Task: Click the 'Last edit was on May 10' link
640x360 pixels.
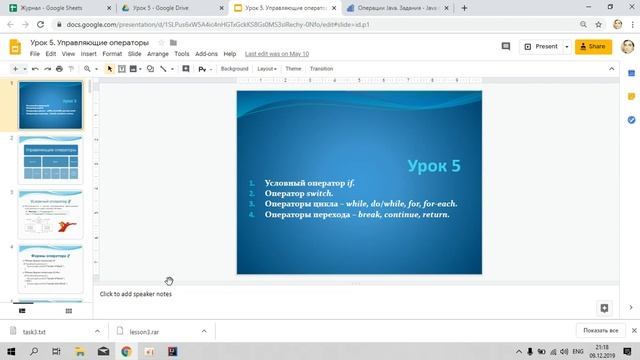Action: [x=277, y=54]
